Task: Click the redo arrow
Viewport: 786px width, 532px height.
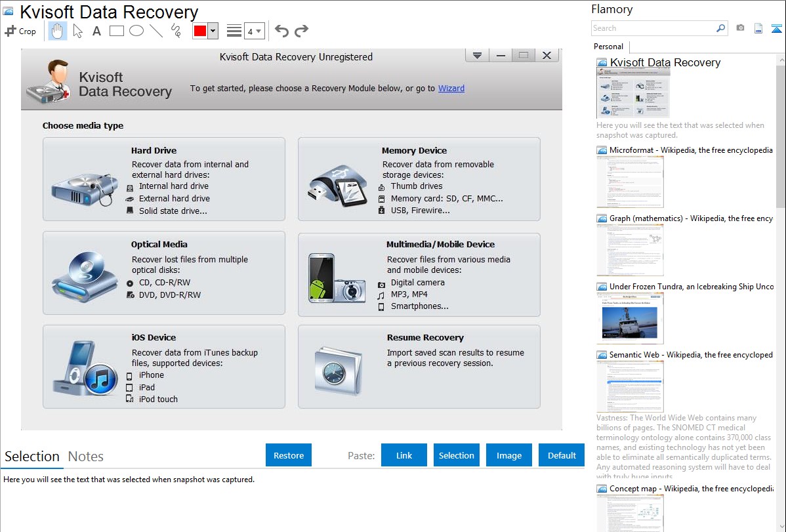Action: click(x=301, y=31)
